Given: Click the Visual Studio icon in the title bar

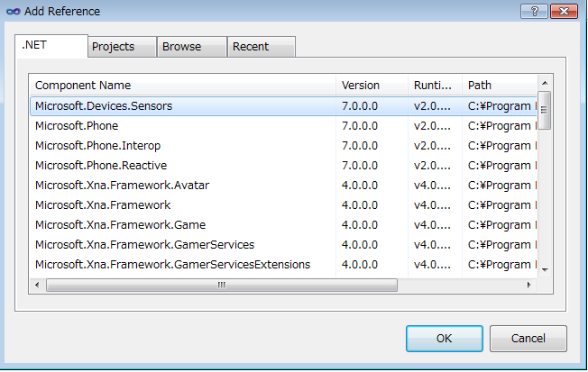Looking at the screenshot, I should click(x=14, y=12).
